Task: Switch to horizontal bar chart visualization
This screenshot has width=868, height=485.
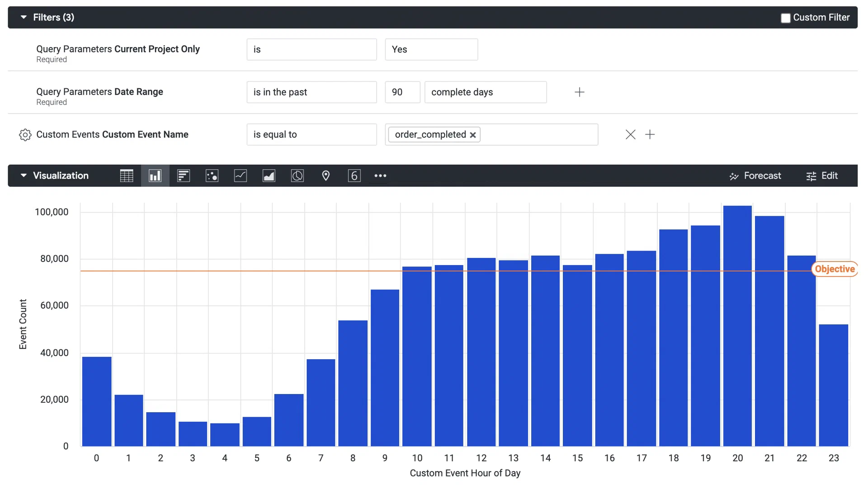Action: 184,176
